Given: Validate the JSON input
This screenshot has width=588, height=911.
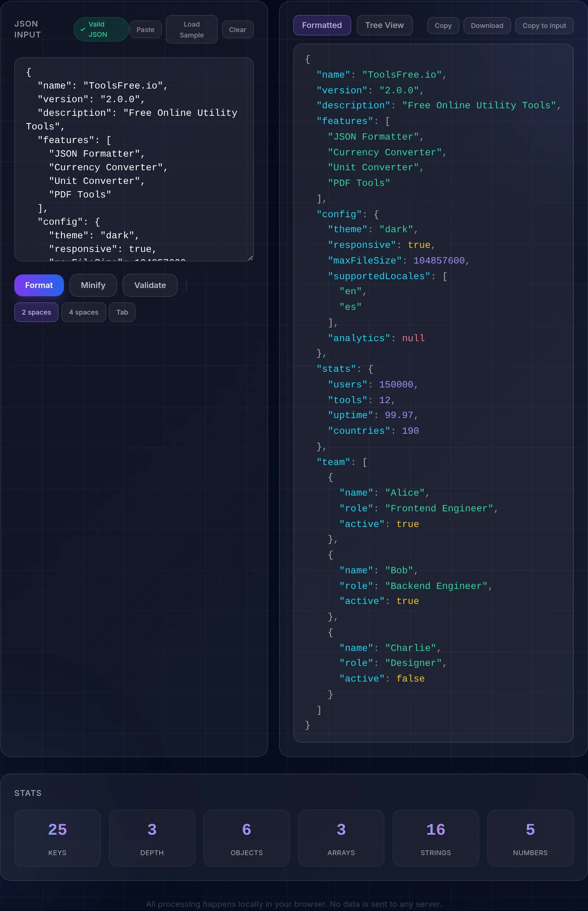Looking at the screenshot, I should click(x=150, y=285).
